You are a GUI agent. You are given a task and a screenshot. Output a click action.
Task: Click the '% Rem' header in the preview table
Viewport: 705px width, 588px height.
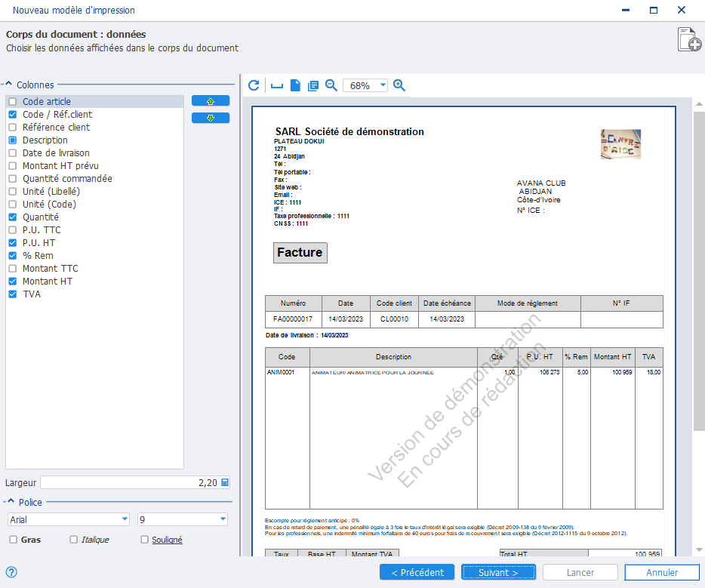tap(577, 357)
